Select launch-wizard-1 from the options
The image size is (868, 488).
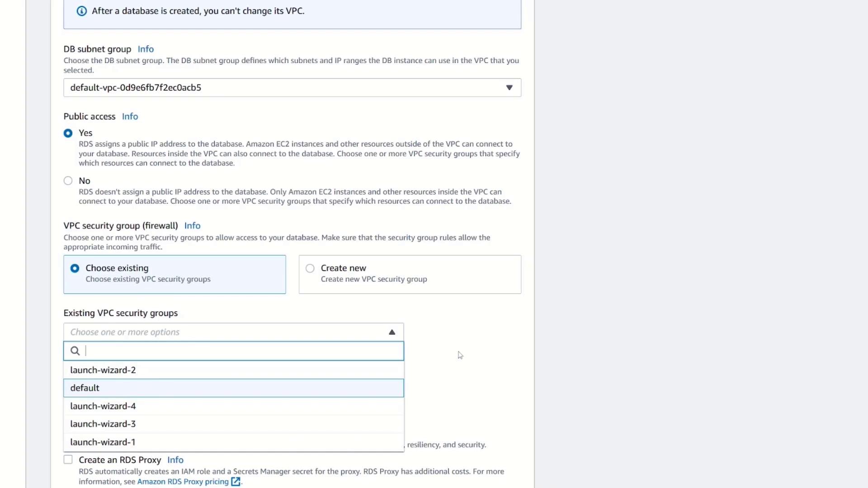click(103, 442)
